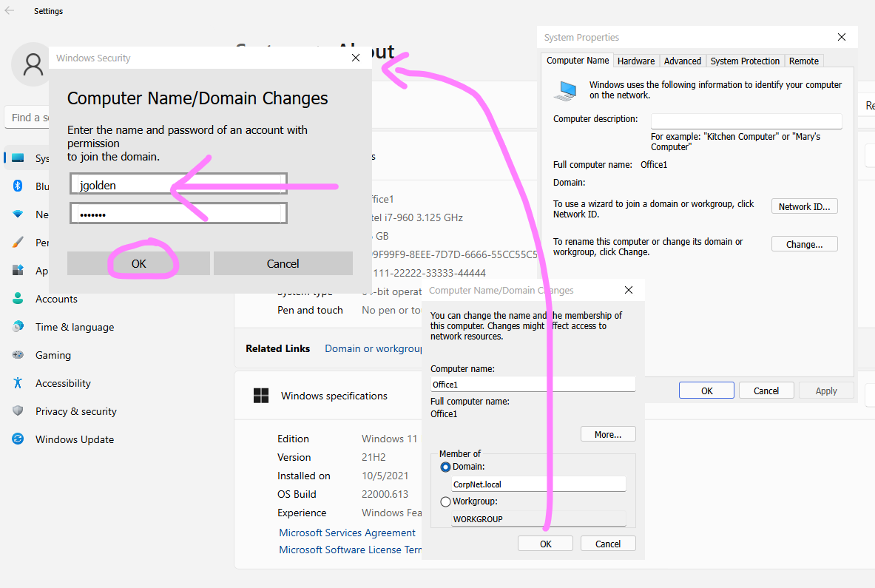The image size is (875, 588).
Task: Close the Windows Security dialog
Action: [x=356, y=58]
